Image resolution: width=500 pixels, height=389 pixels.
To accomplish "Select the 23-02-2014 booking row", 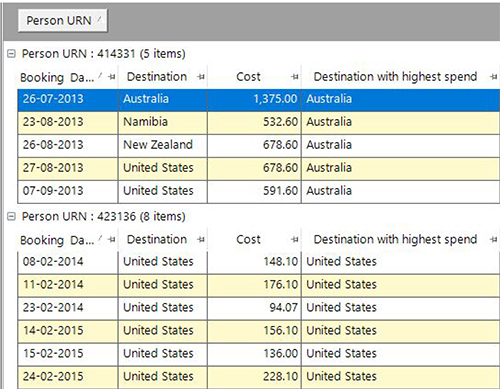I will [x=259, y=307].
